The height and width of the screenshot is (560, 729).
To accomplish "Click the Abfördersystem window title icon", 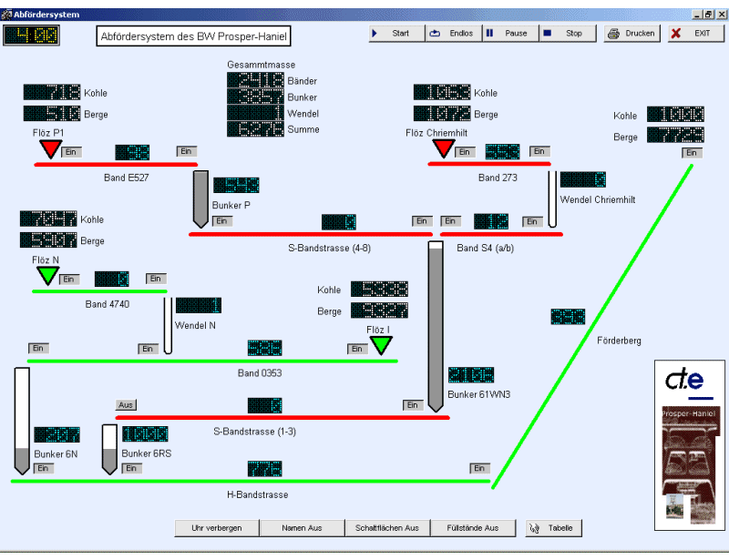I will point(6,15).
